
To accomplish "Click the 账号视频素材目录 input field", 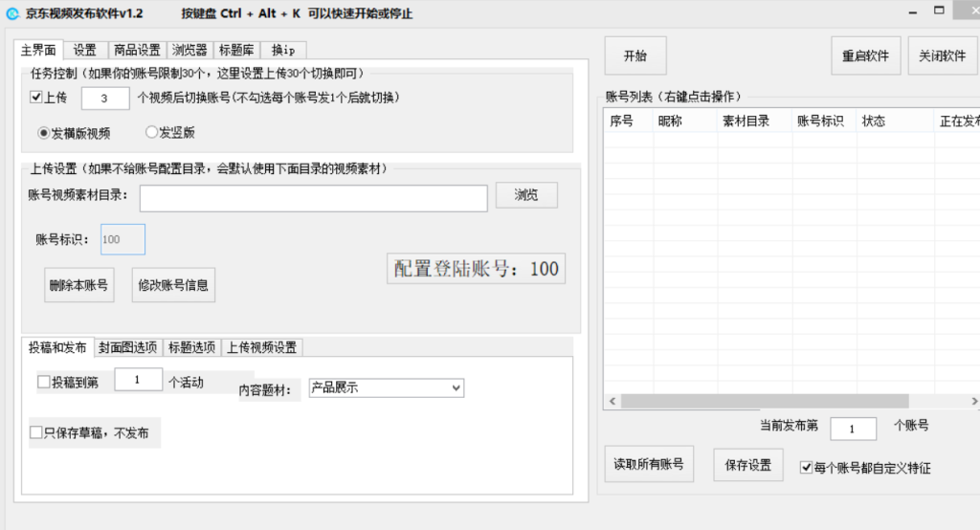I will tap(313, 198).
